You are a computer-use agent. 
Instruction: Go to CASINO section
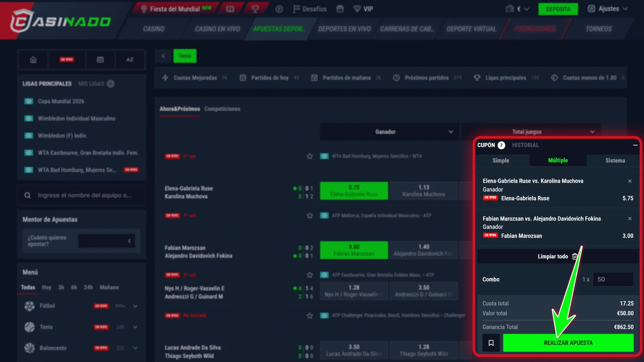(x=154, y=29)
